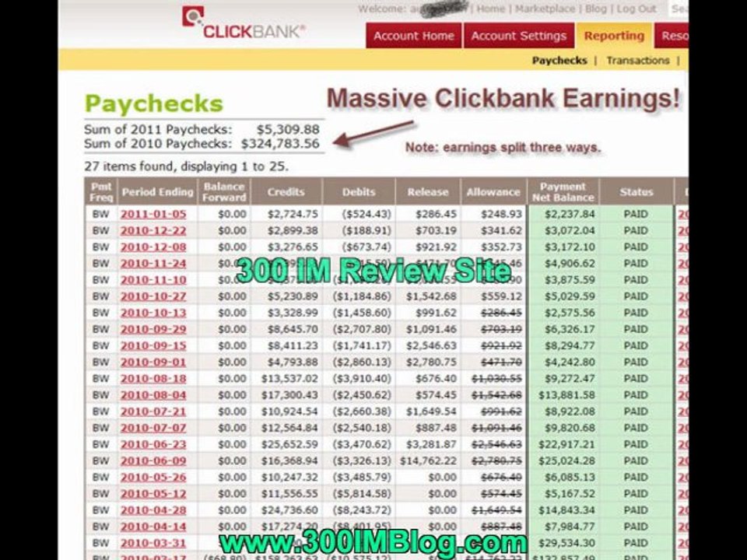The height and width of the screenshot is (560, 747).
Task: Open the Blog header link
Action: coord(595,9)
